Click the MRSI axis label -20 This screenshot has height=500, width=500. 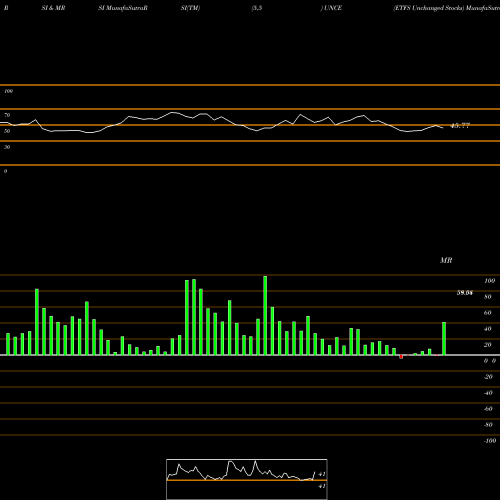(x=488, y=377)
